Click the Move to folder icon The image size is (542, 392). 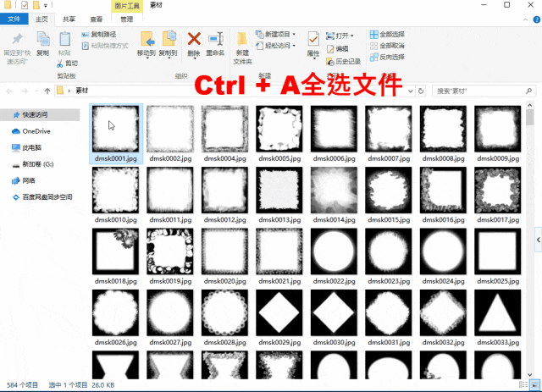pyautogui.click(x=147, y=39)
